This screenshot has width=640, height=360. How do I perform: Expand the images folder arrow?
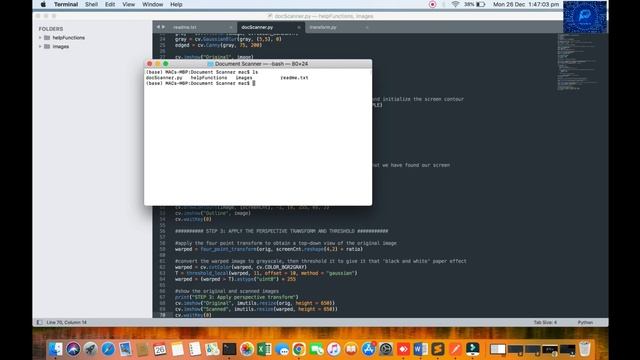point(40,47)
